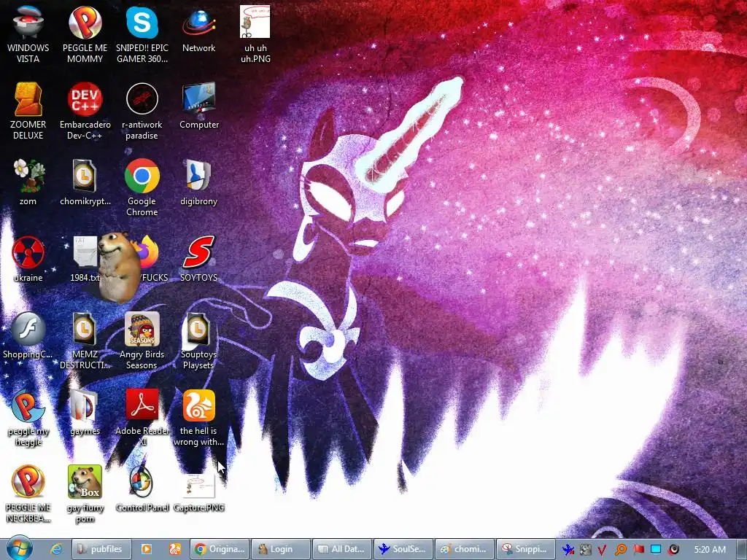Select the Souptoys Playsets icon

(198, 341)
